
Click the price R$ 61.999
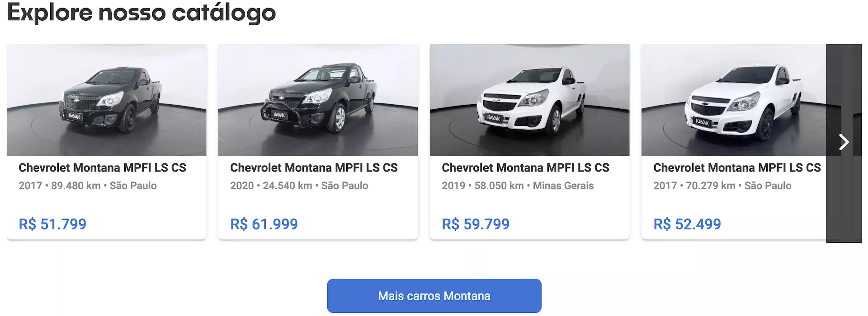pos(264,223)
